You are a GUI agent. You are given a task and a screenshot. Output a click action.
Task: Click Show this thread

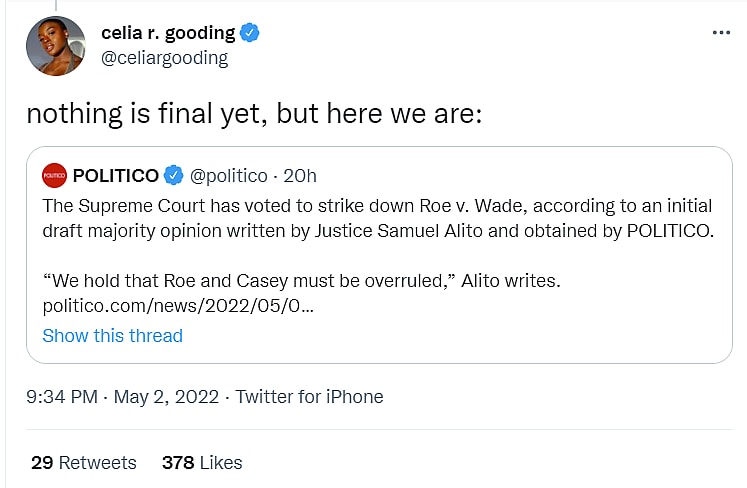pyautogui.click(x=112, y=336)
